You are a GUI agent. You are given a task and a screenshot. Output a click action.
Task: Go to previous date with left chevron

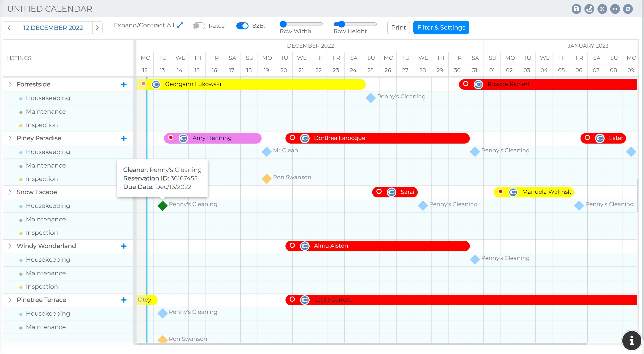[x=9, y=28]
